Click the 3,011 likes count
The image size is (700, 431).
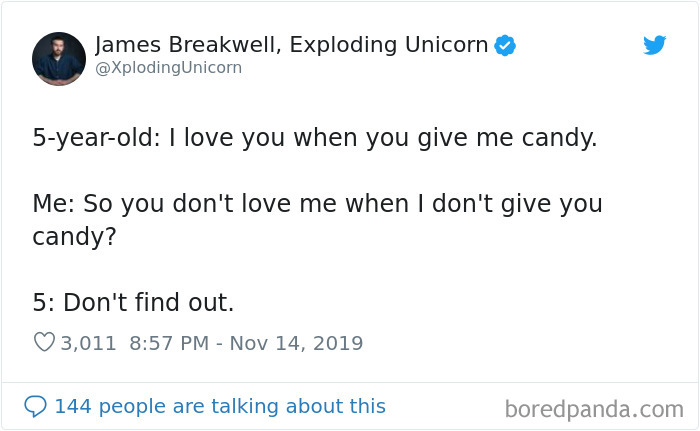tap(88, 343)
